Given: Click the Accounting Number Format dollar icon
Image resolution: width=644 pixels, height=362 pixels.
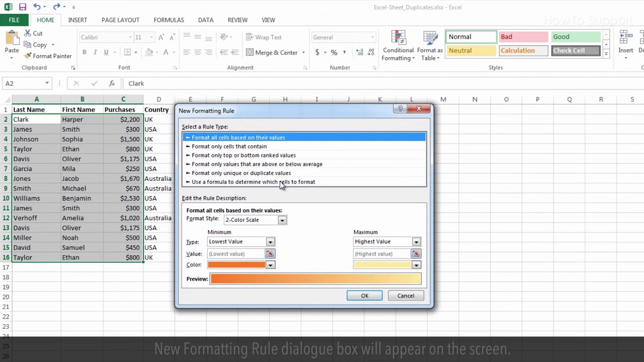Looking at the screenshot, I should [317, 52].
